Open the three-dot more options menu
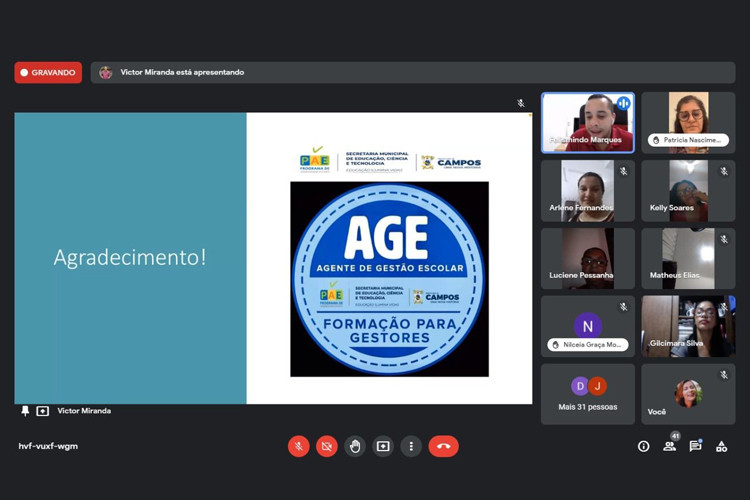This screenshot has width=750, height=500. point(411,446)
